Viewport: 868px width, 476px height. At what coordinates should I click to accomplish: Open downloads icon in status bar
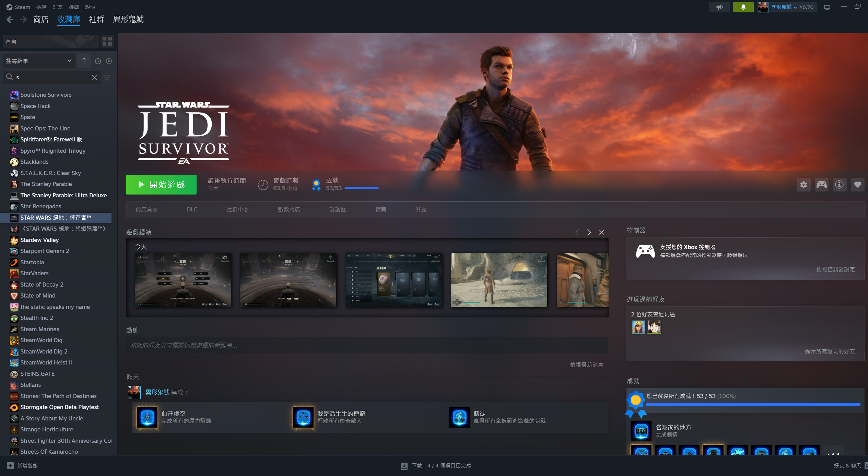(404, 466)
